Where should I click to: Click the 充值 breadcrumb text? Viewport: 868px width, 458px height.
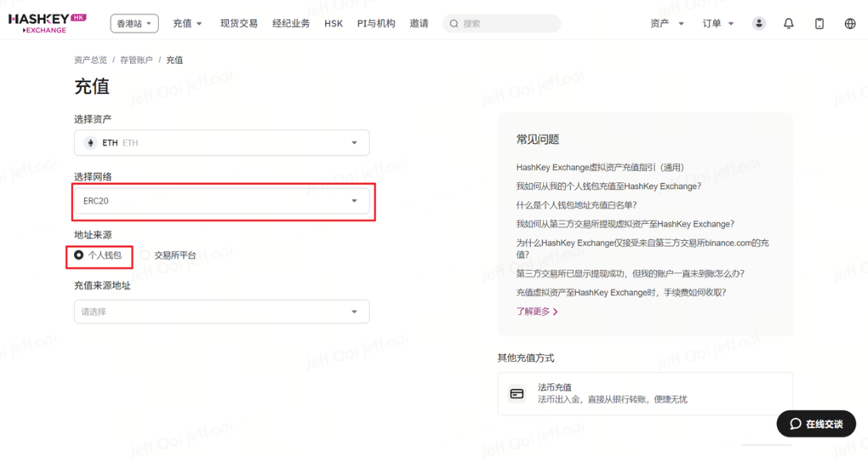pos(174,60)
